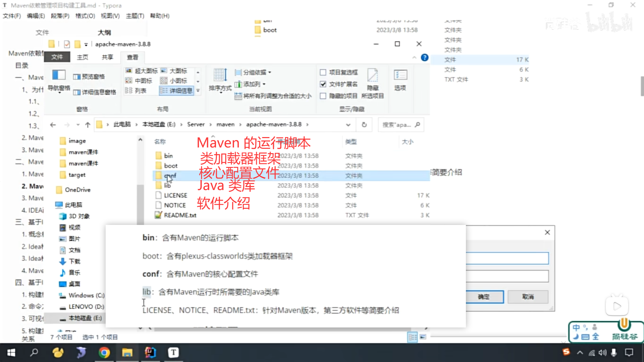Click the refresh button beside address bar
This screenshot has height=362, width=644.
click(364, 125)
